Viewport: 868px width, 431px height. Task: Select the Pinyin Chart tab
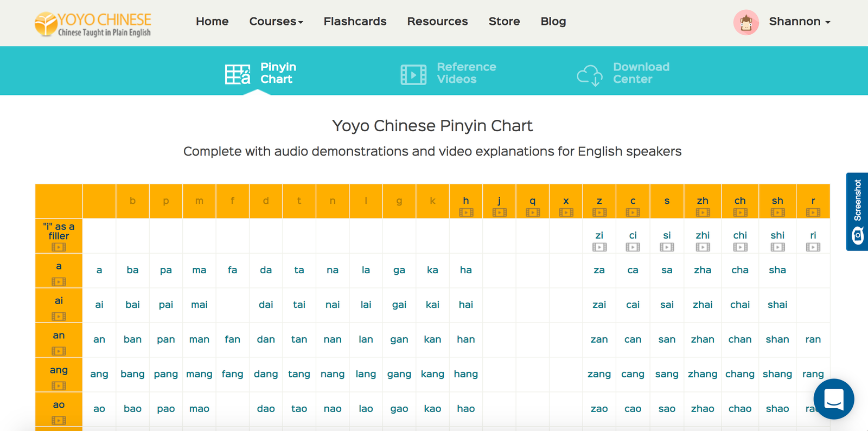coord(261,73)
